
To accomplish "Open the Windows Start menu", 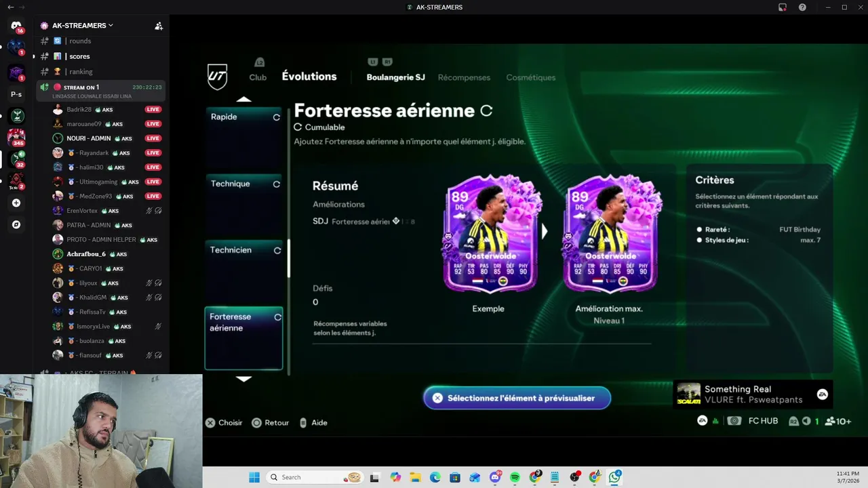I will coord(254,477).
